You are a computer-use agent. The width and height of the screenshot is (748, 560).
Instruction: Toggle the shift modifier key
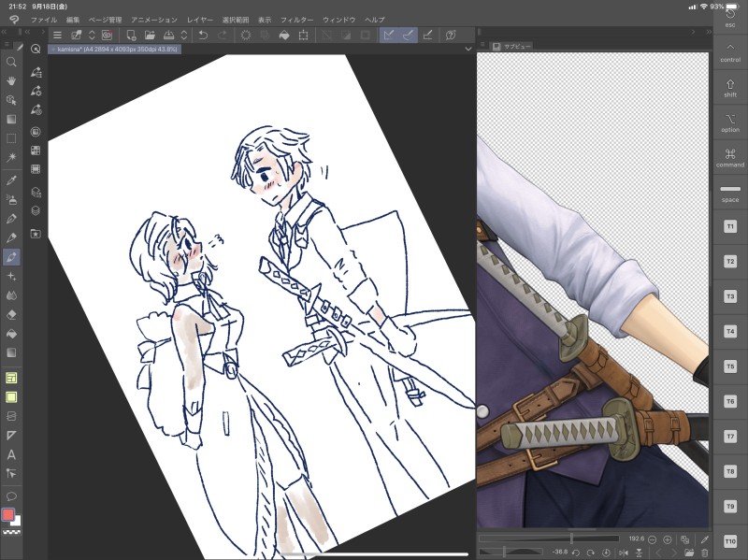coord(730,88)
